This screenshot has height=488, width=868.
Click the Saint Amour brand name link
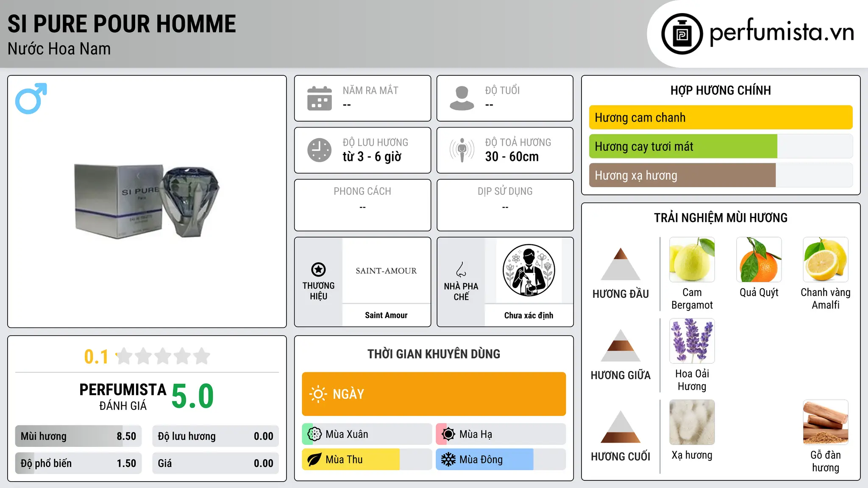(386, 315)
